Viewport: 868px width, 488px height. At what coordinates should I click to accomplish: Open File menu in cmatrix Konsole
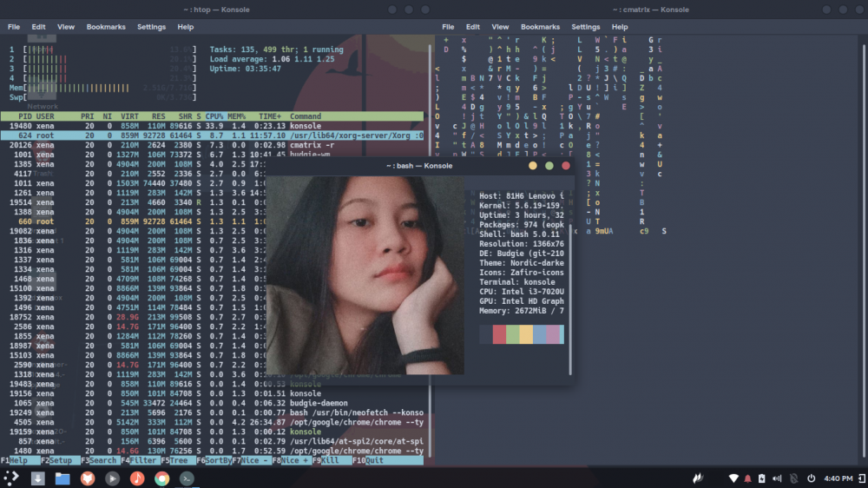pyautogui.click(x=448, y=27)
